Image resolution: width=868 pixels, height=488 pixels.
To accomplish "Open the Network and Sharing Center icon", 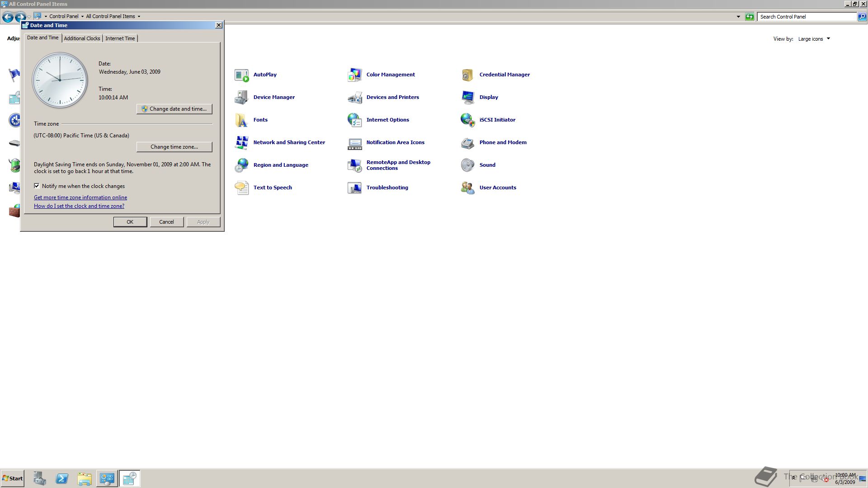I will 242,143.
